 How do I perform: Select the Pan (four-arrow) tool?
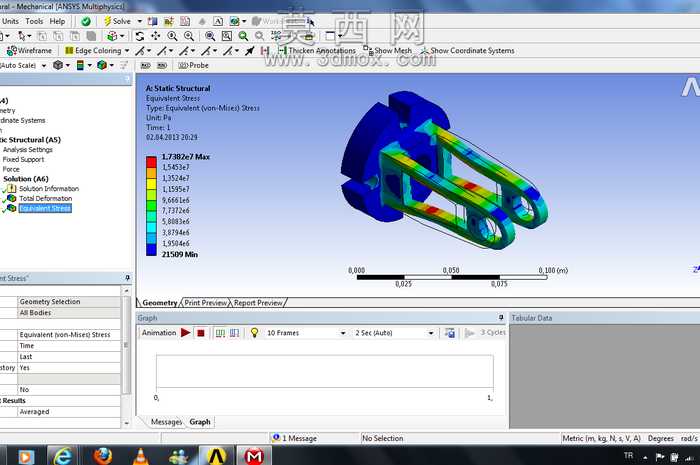pos(155,36)
